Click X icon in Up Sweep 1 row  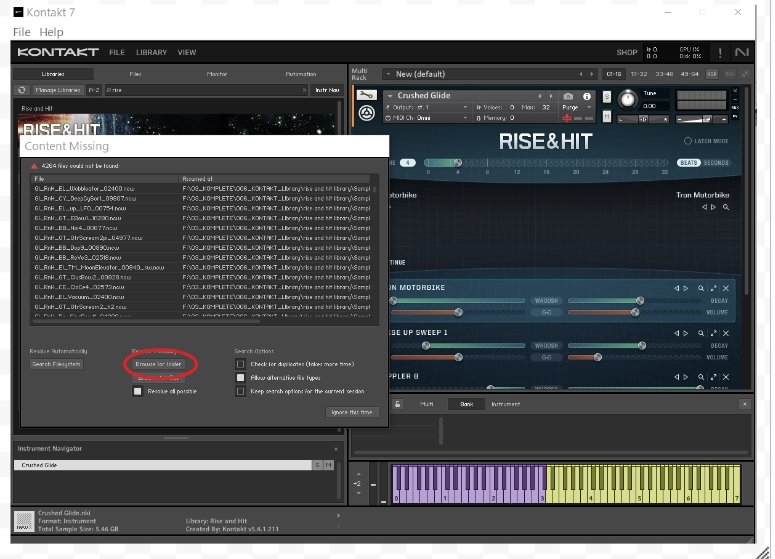[726, 333]
